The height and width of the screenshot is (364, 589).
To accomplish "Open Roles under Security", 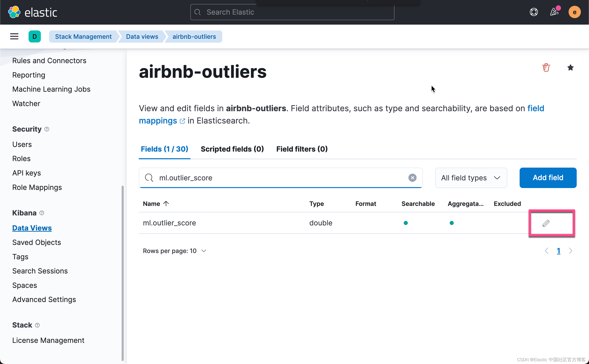I will pos(21,159).
